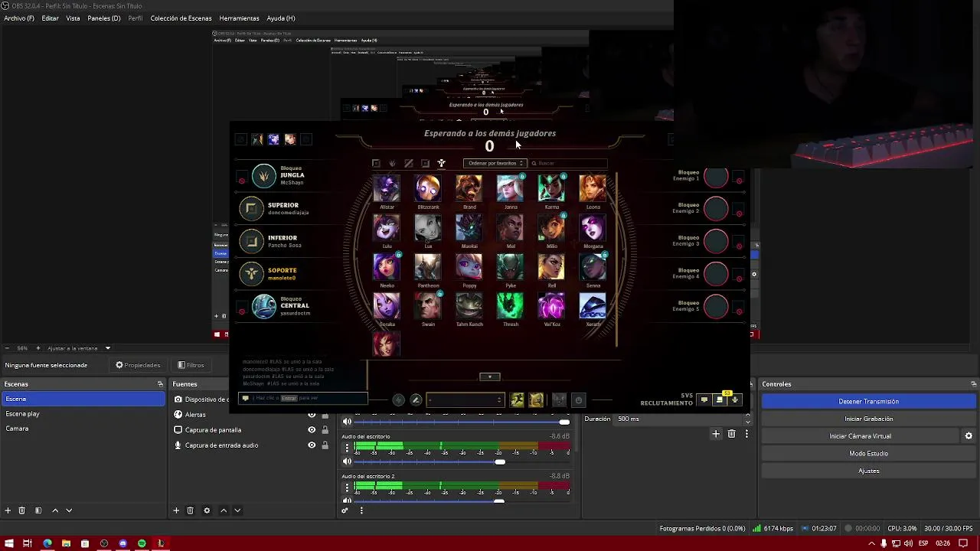Open Editar menu

click(x=50, y=18)
